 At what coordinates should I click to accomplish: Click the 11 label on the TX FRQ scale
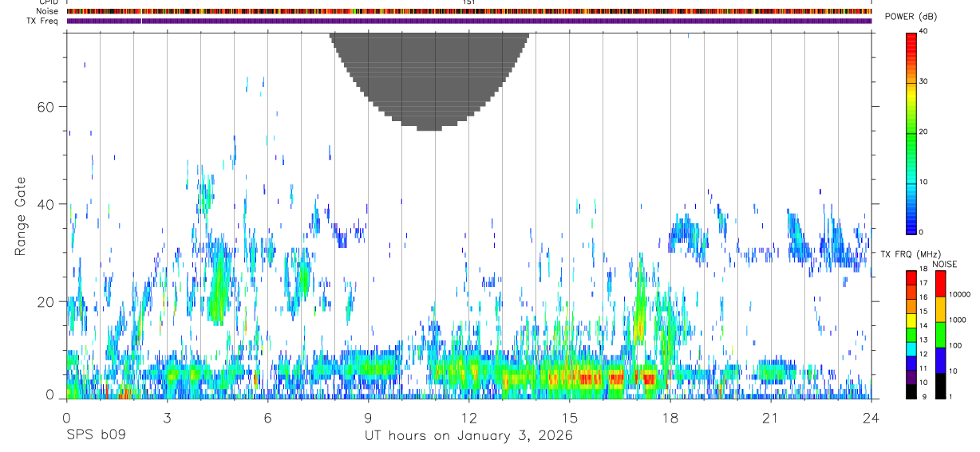click(923, 367)
